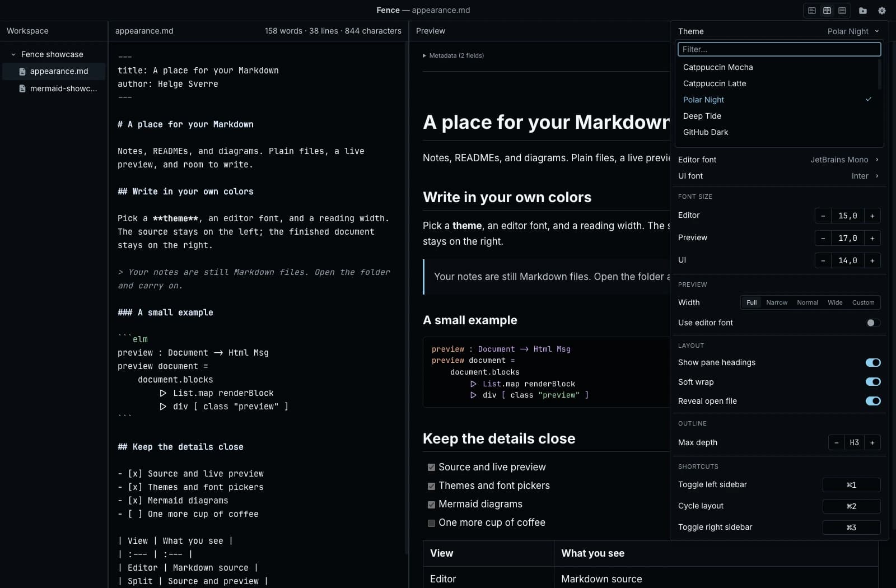Lower outline Max depth with minus

(x=836, y=442)
